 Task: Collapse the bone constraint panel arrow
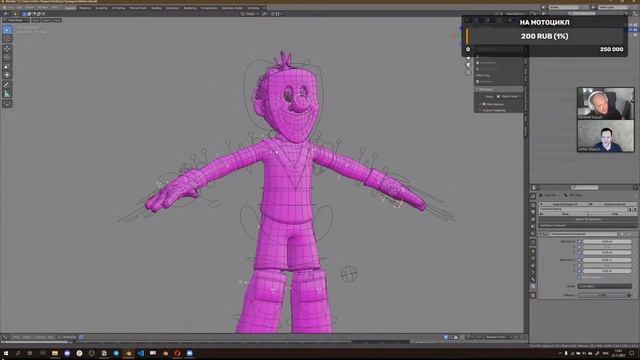click(540, 234)
